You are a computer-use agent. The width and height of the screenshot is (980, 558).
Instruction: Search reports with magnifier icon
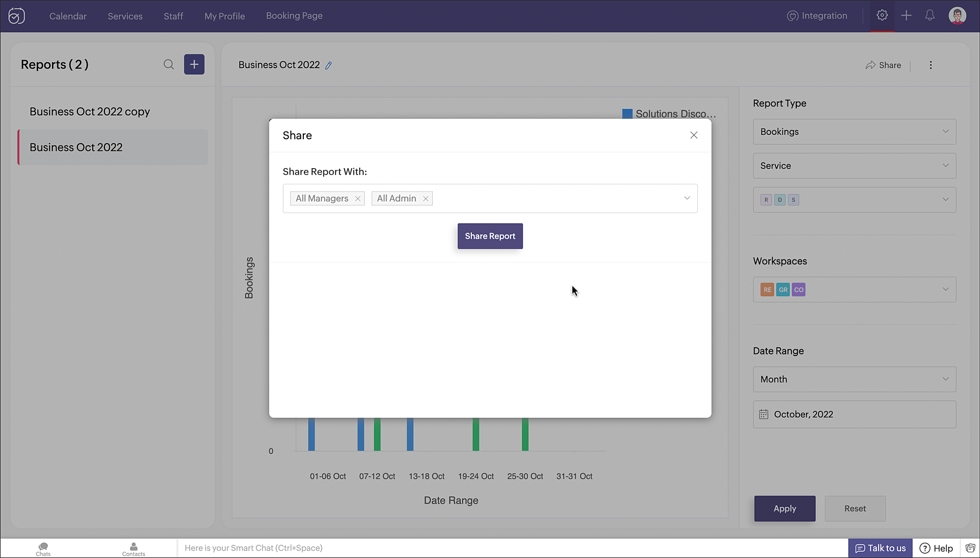pyautogui.click(x=169, y=64)
